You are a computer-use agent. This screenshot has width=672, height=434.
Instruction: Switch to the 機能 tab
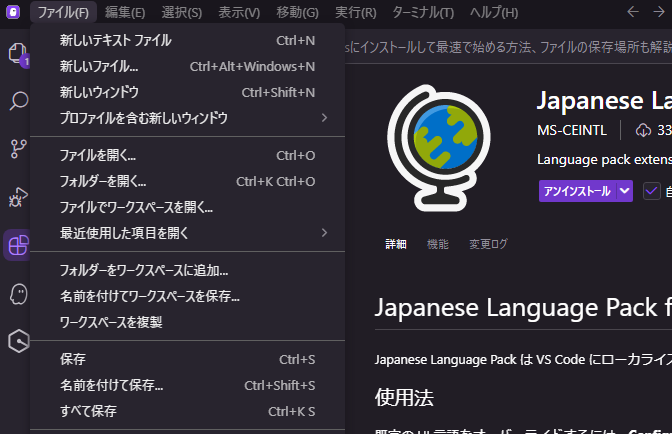pos(438,244)
